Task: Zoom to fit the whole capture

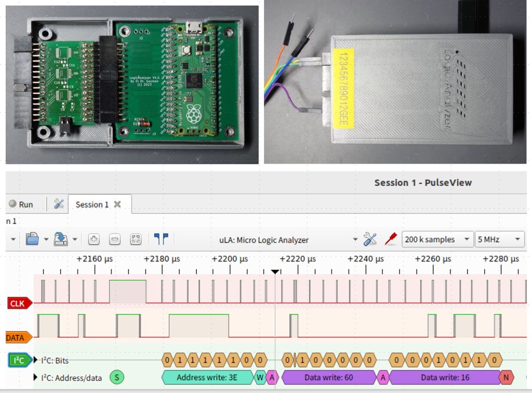Action: (136, 239)
